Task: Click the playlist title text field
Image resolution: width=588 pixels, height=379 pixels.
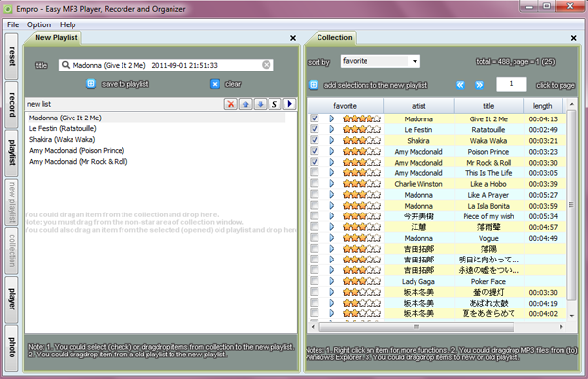Action: coord(166,65)
